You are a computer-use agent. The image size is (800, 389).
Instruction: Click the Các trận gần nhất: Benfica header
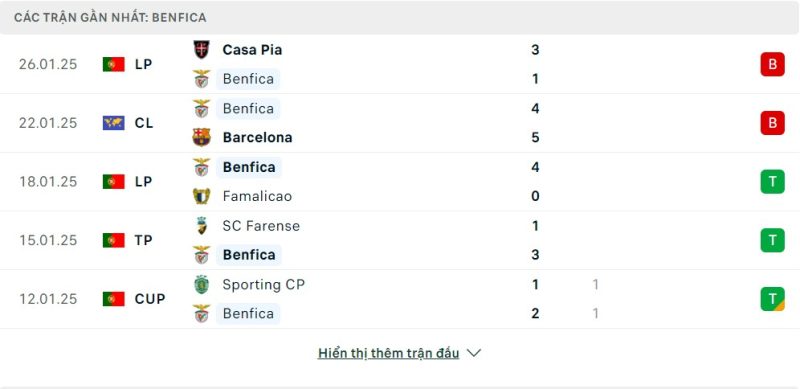pyautogui.click(x=110, y=17)
